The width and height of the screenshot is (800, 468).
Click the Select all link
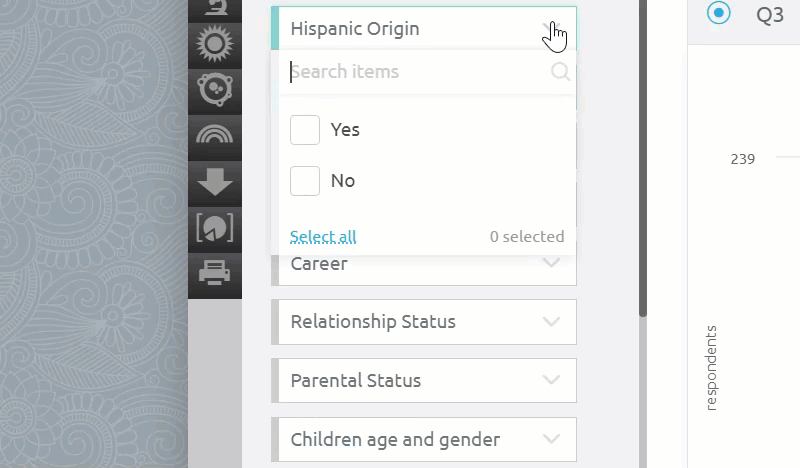click(x=323, y=237)
